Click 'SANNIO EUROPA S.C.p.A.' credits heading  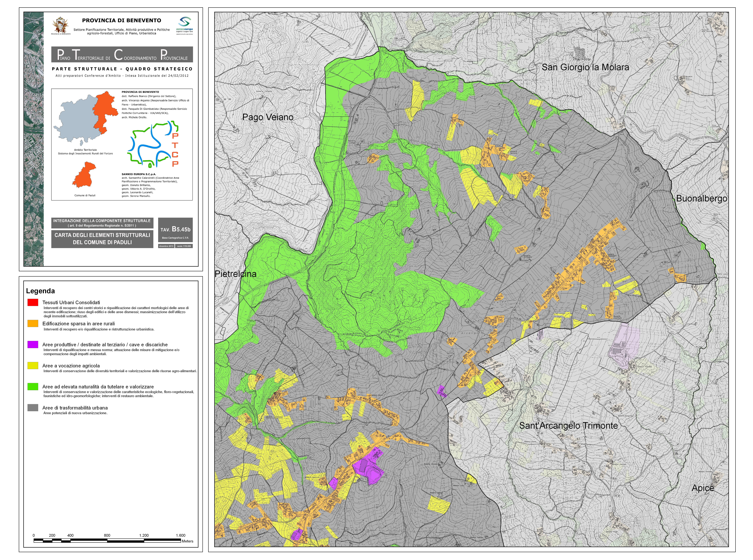(x=139, y=174)
